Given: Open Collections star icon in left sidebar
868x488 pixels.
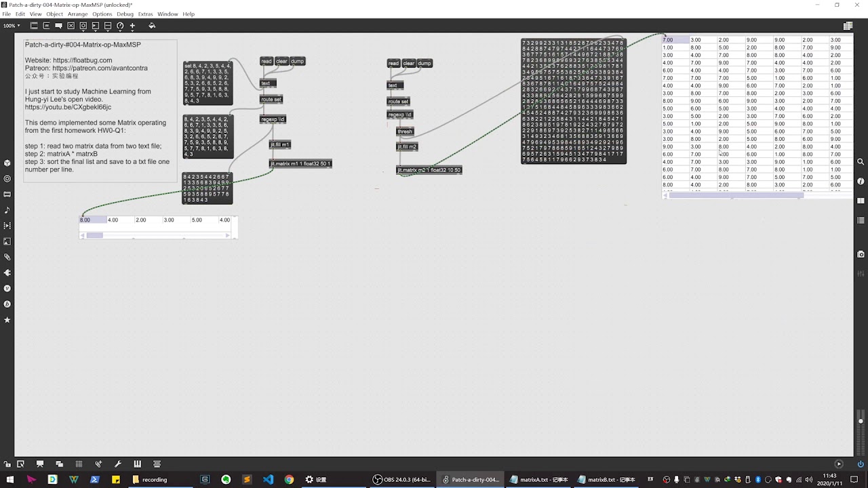Looking at the screenshot, I should [x=7, y=319].
